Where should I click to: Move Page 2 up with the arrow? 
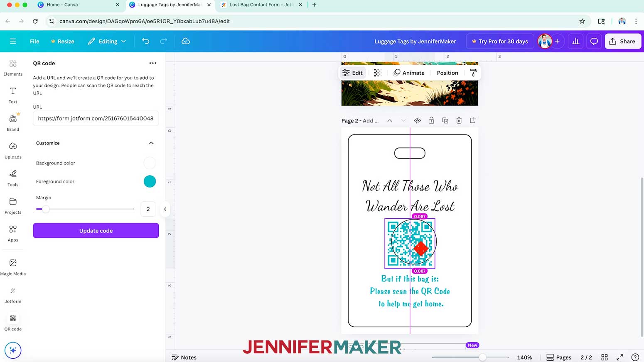point(390,120)
